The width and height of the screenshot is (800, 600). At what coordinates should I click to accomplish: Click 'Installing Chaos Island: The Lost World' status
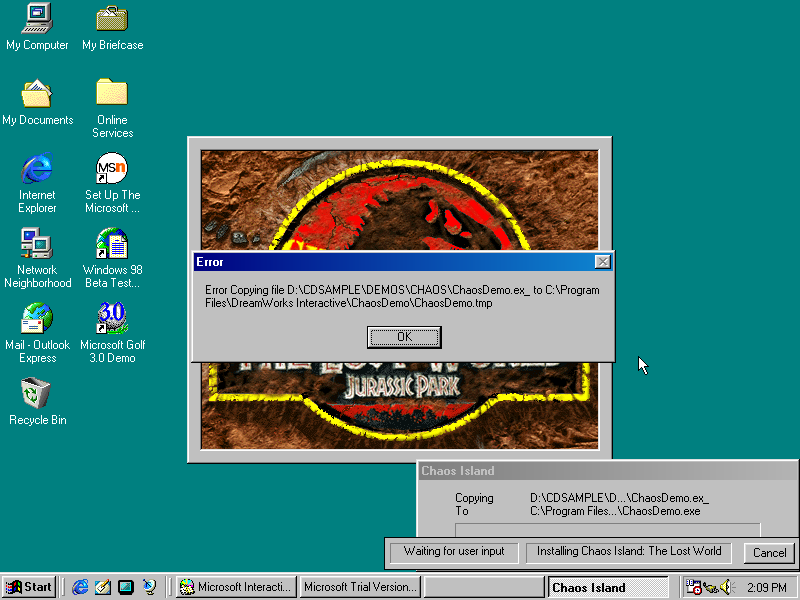(629, 552)
